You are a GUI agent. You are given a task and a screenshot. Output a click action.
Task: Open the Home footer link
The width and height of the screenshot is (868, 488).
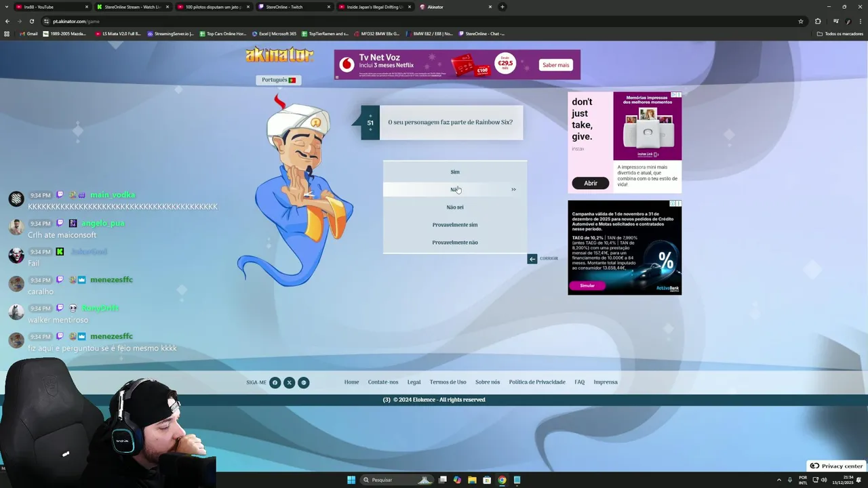pyautogui.click(x=351, y=382)
